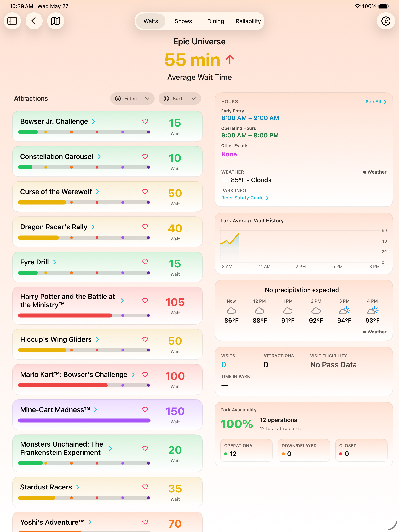Expand Harry Potter Battle at Ministry chevron
This screenshot has height=532, width=399.
(x=122, y=301)
